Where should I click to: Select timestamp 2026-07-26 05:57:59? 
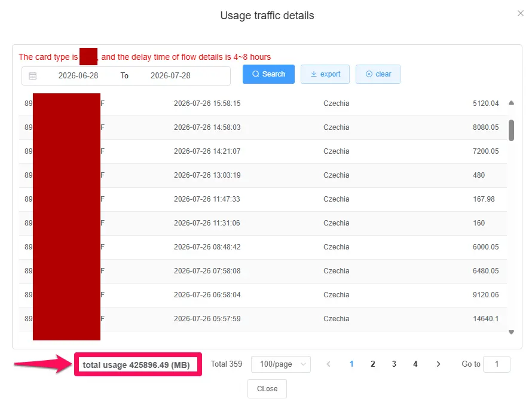207,319
